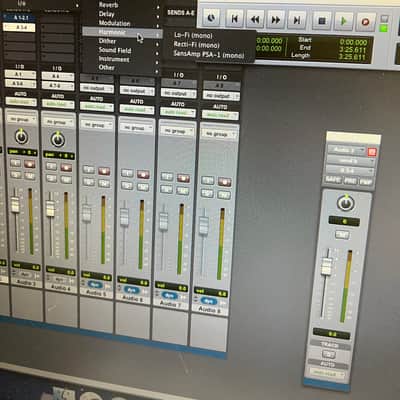This screenshot has width=400, height=400.
Task: Open Audio 3 output path A 3-4 selector
Action: (x=21, y=83)
